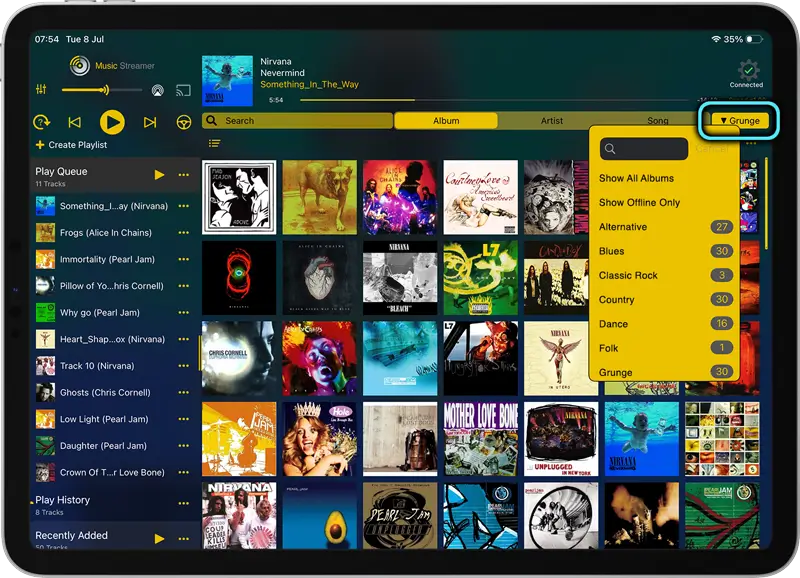Screen dimensions: 800x578
Task: Open the Cast to device icon
Action: [x=183, y=90]
